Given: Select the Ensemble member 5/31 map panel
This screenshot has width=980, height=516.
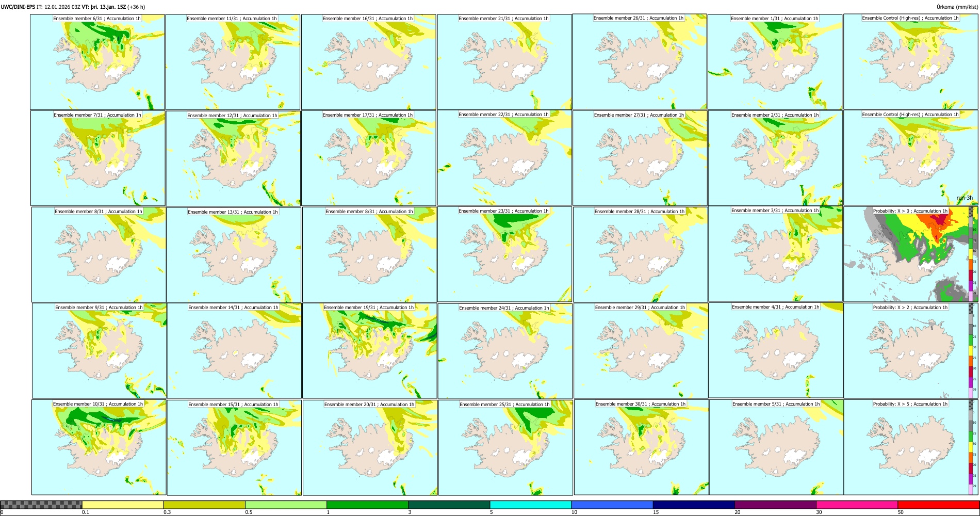Looking at the screenshot, I should 776,447.
